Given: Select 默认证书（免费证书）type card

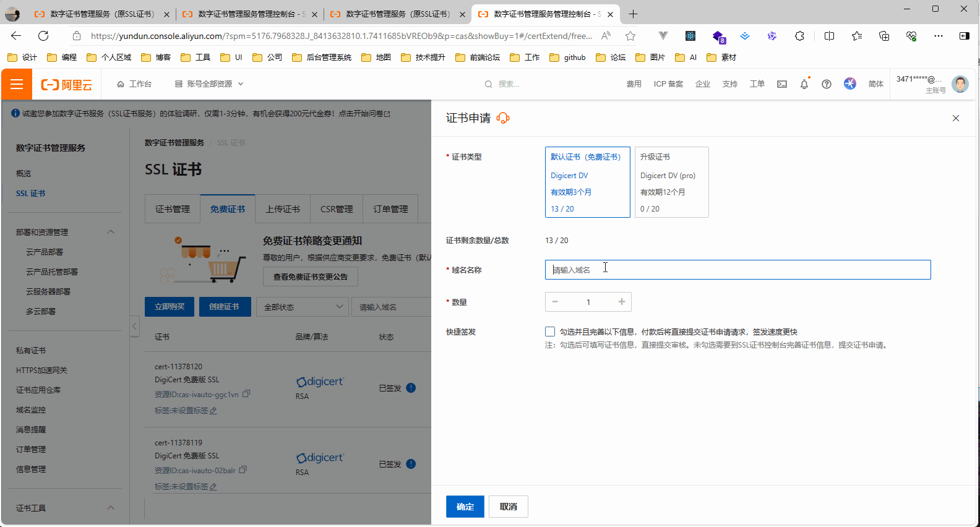Looking at the screenshot, I should click(588, 182).
